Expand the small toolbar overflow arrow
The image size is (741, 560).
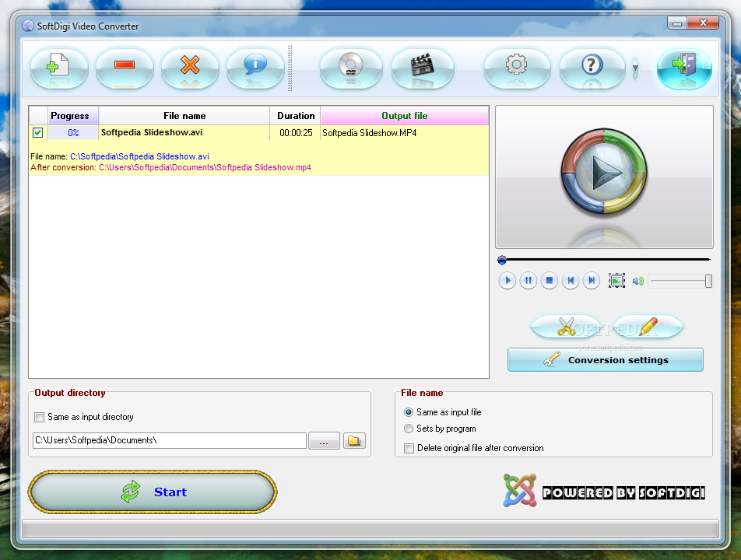635,68
